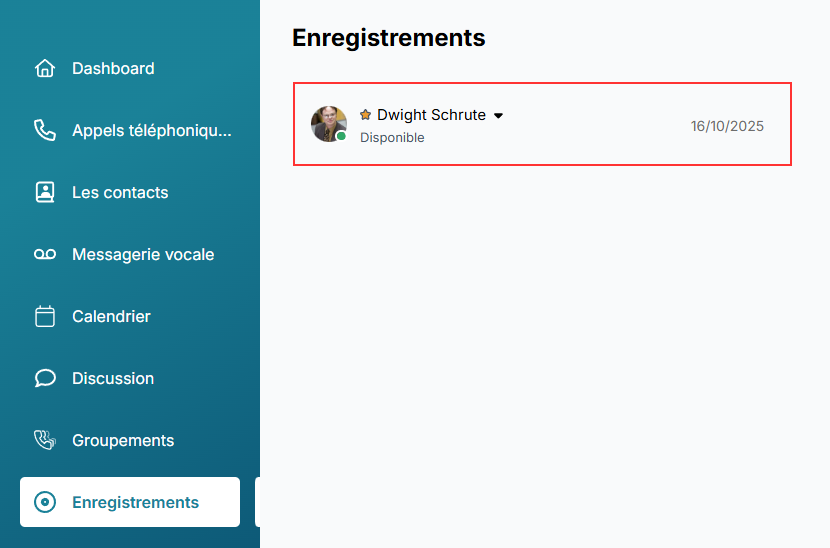Click the green availability status dot

click(x=341, y=136)
